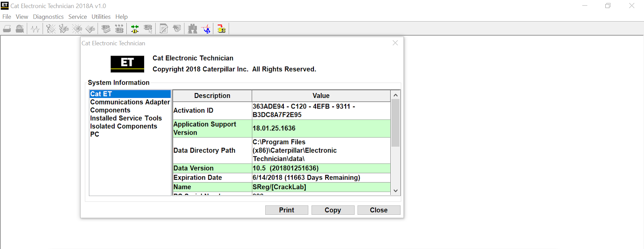
Task: Click the Description column header
Action: pyautogui.click(x=212, y=95)
